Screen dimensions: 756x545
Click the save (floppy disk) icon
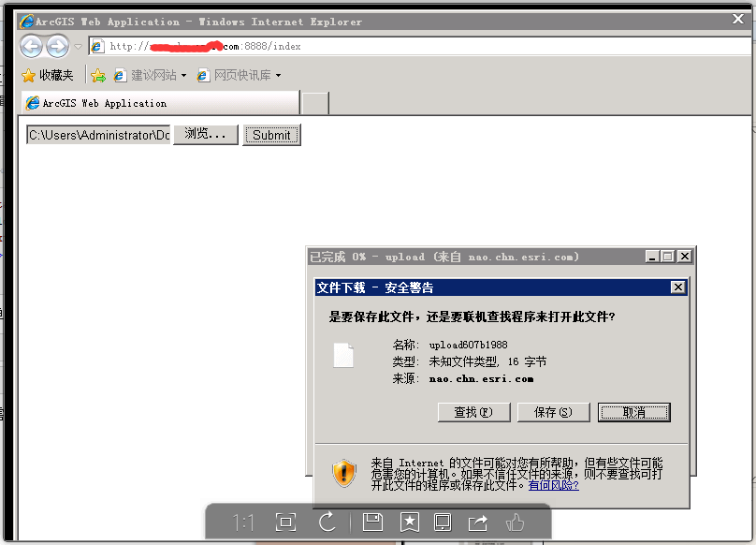372,522
